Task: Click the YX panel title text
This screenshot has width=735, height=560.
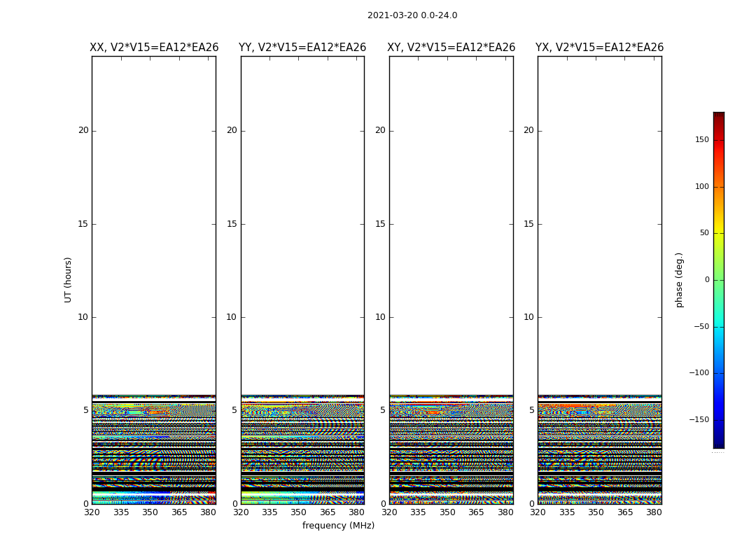Action: 599,48
